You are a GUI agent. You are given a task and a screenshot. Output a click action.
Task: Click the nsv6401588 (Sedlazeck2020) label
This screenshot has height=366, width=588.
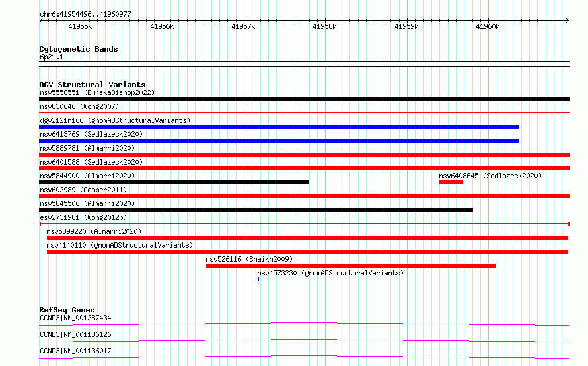click(x=91, y=162)
